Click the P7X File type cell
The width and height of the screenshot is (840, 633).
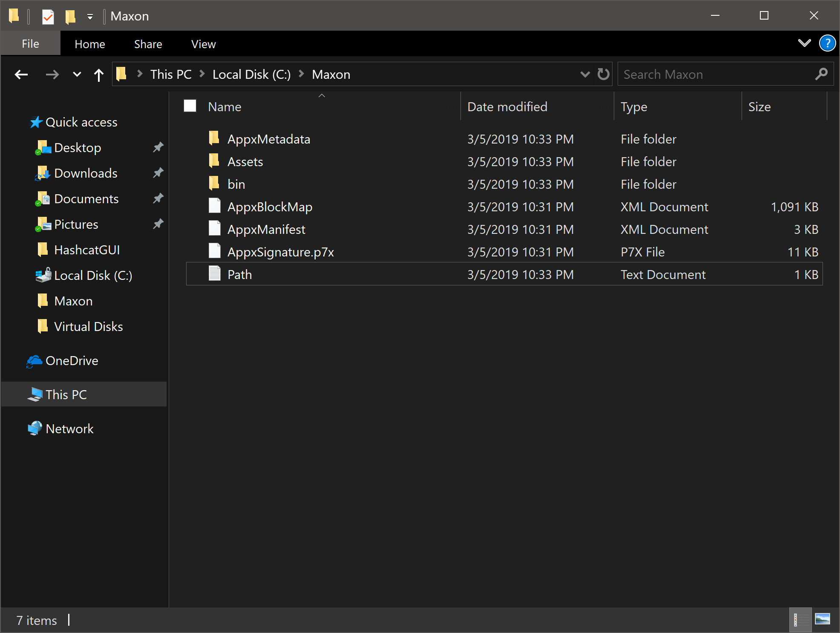pyautogui.click(x=643, y=252)
